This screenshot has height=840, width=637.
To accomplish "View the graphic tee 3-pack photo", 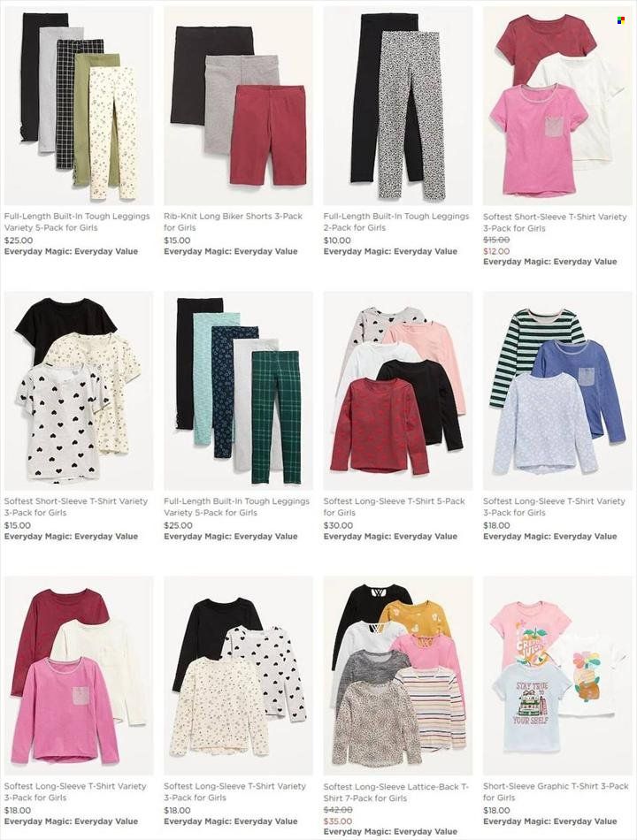I will point(557,676).
